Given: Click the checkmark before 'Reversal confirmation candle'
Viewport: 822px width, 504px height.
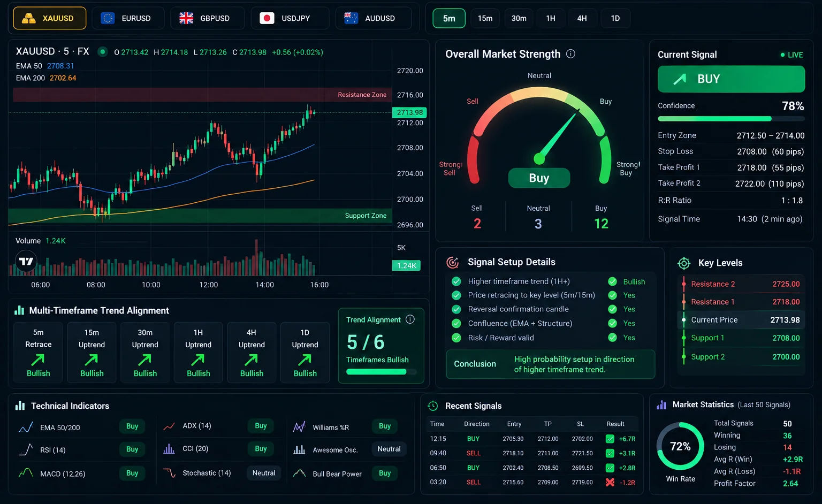Looking at the screenshot, I should (x=456, y=309).
